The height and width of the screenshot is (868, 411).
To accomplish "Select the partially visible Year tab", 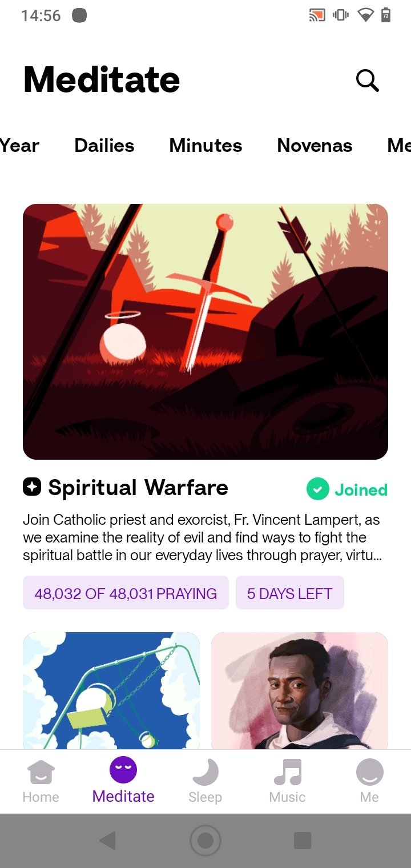I will pyautogui.click(x=19, y=146).
